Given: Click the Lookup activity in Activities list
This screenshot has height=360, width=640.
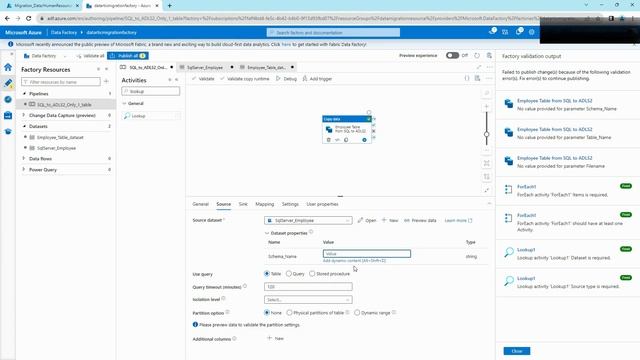Looking at the screenshot, I should pos(151,116).
